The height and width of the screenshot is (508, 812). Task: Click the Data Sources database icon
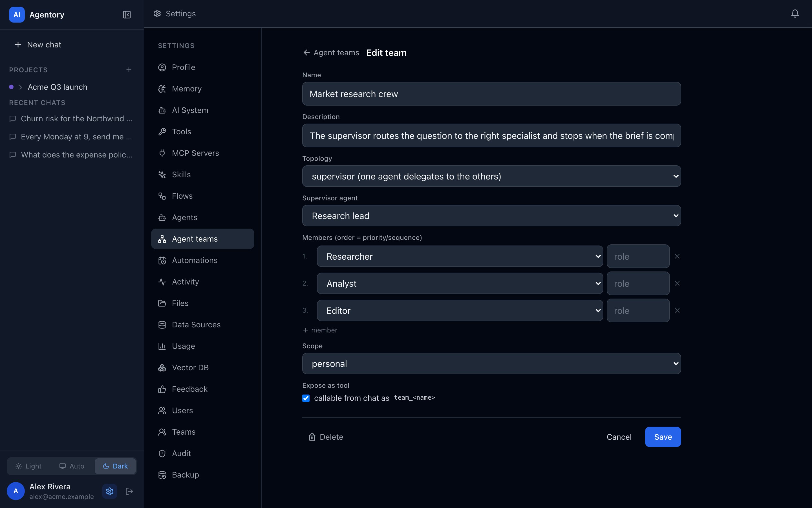pyautogui.click(x=162, y=325)
